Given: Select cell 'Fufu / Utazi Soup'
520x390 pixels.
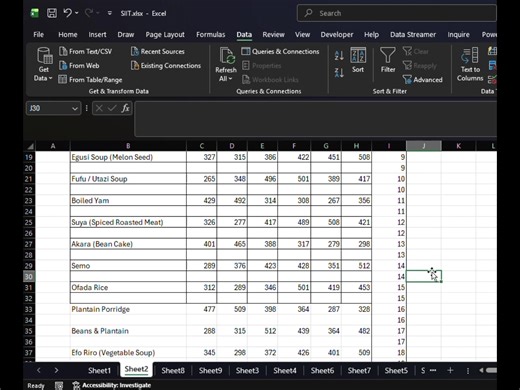Looking at the screenshot, I should tap(128, 179).
